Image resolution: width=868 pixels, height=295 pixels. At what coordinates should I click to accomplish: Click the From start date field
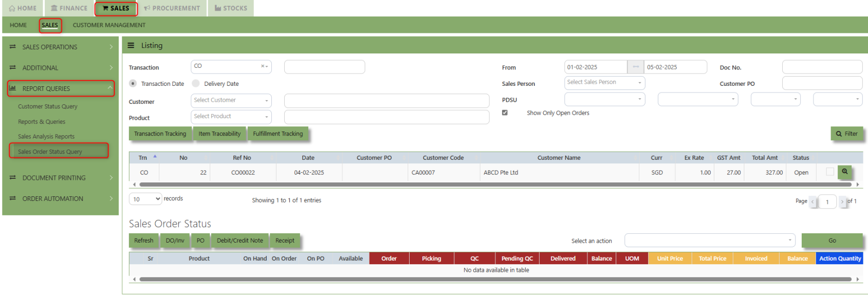(596, 67)
